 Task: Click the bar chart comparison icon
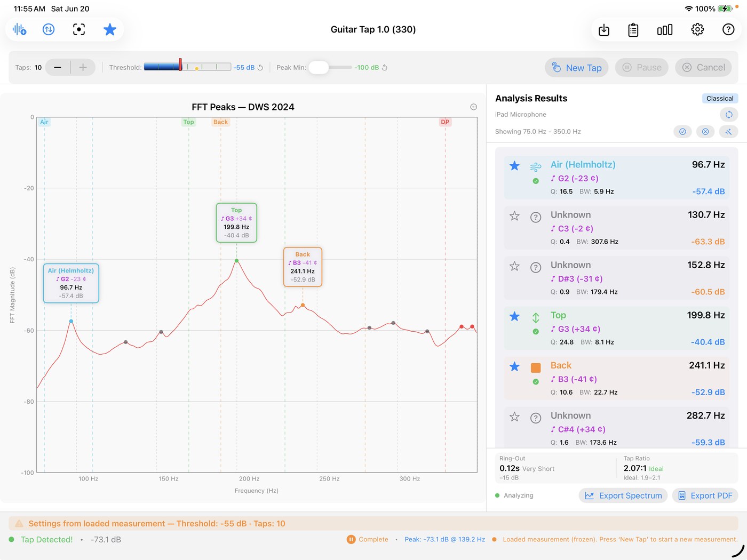click(665, 30)
